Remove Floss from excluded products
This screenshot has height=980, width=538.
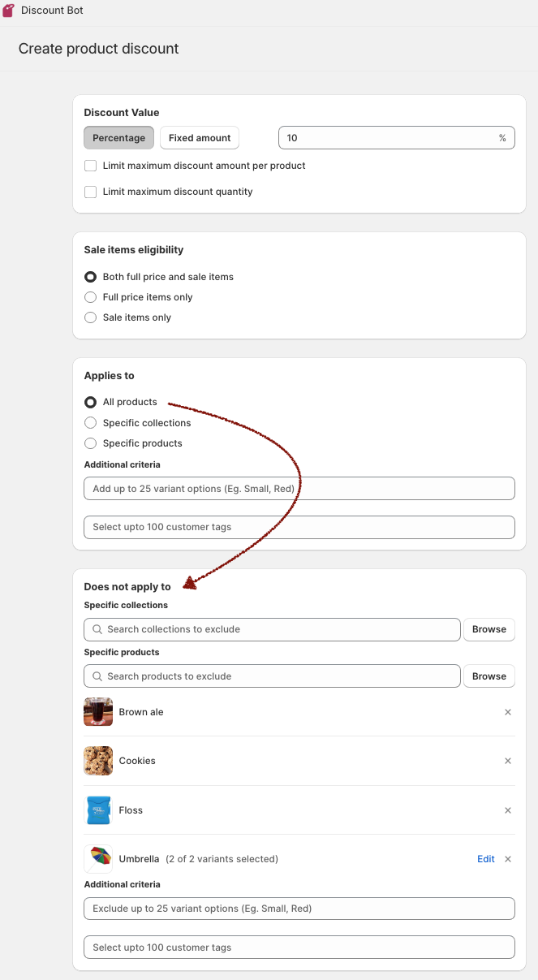pos(508,810)
